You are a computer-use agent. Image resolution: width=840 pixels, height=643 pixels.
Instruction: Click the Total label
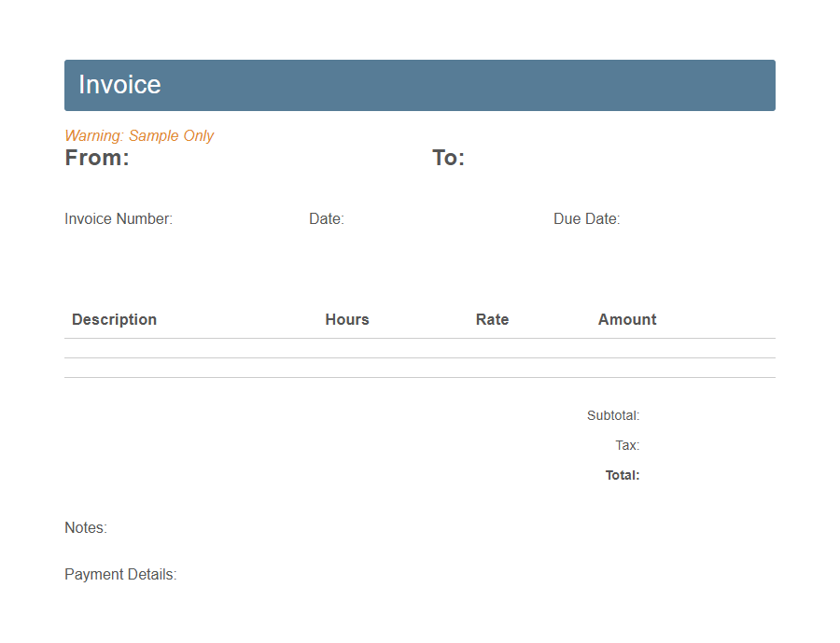click(x=622, y=475)
